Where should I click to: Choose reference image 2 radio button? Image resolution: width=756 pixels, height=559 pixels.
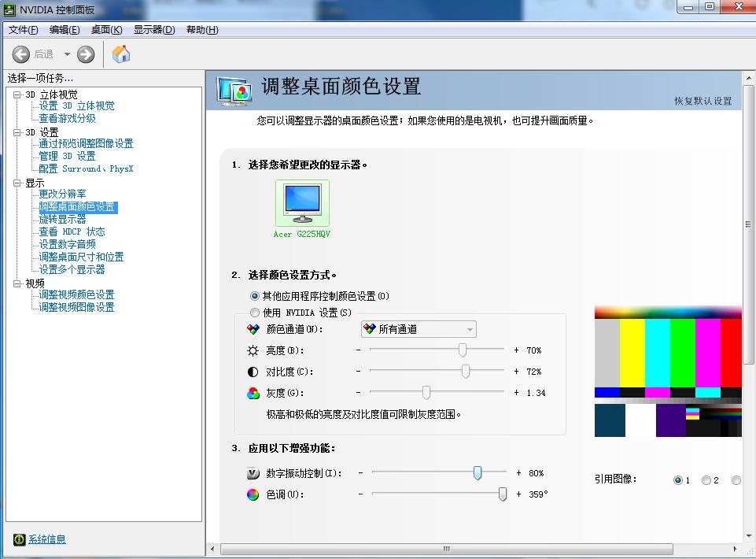(x=706, y=480)
